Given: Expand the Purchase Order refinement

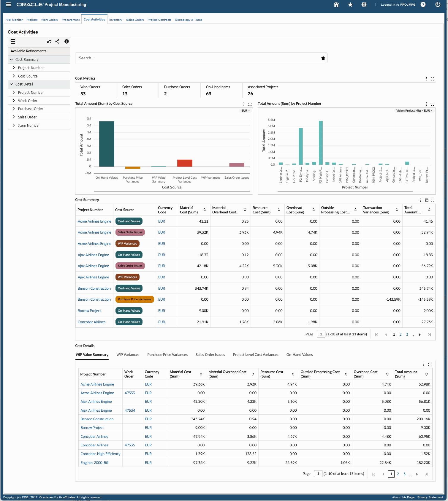Looking at the screenshot, I should click(14, 109).
